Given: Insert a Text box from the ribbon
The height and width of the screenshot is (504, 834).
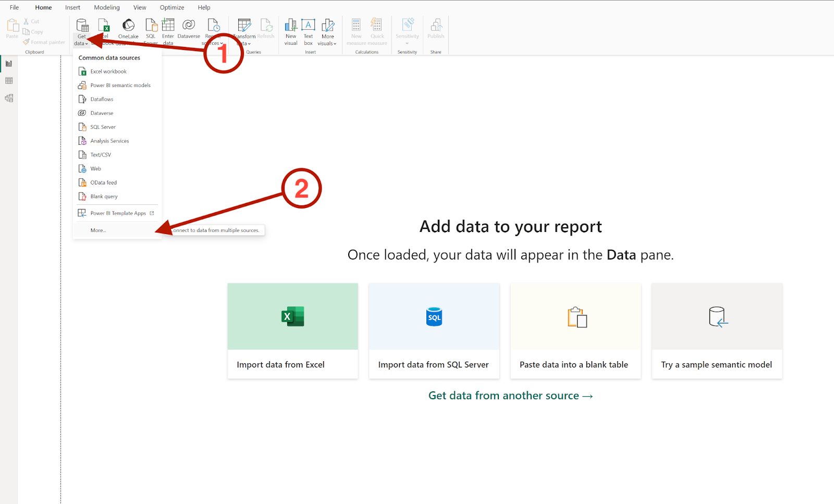Looking at the screenshot, I should click(x=309, y=32).
